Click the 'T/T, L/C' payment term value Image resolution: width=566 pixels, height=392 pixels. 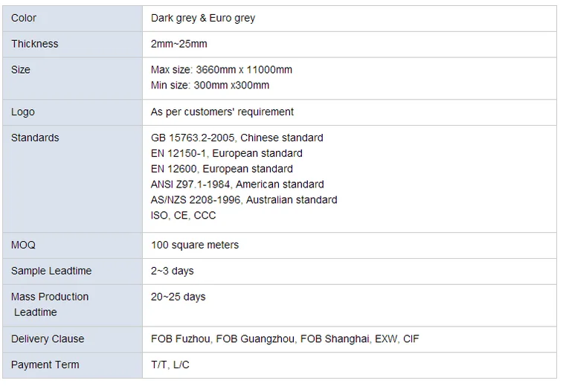click(x=170, y=365)
